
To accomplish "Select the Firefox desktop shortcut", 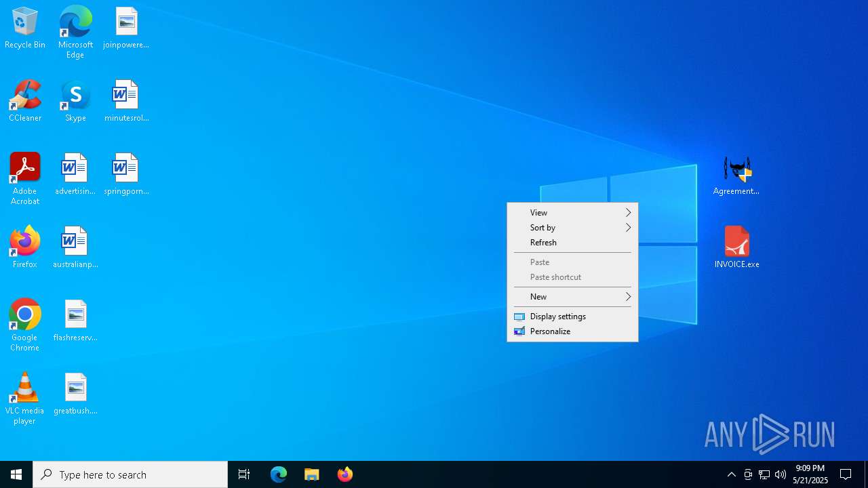I will click(25, 248).
